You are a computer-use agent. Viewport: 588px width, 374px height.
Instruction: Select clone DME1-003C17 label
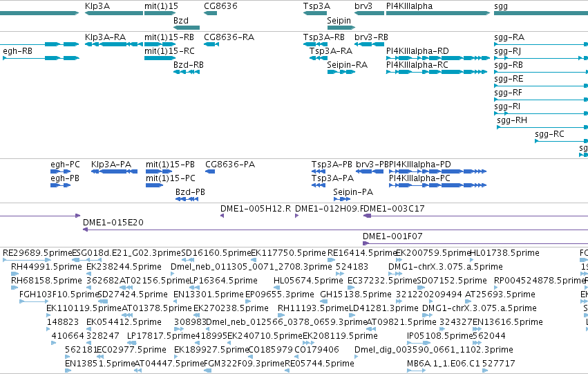click(x=393, y=209)
